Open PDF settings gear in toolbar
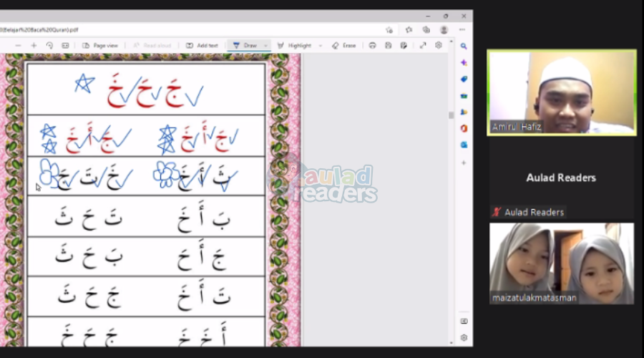The width and height of the screenshot is (644, 358). pyautogui.click(x=439, y=45)
